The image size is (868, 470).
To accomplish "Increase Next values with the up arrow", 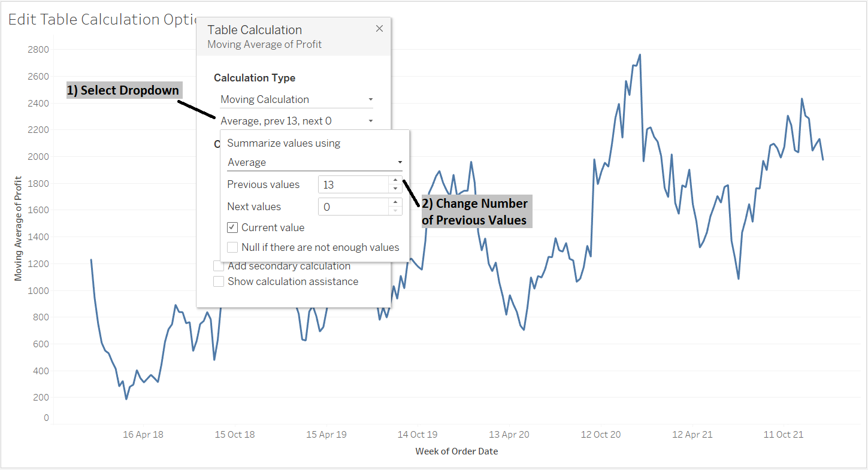I will [x=395, y=202].
